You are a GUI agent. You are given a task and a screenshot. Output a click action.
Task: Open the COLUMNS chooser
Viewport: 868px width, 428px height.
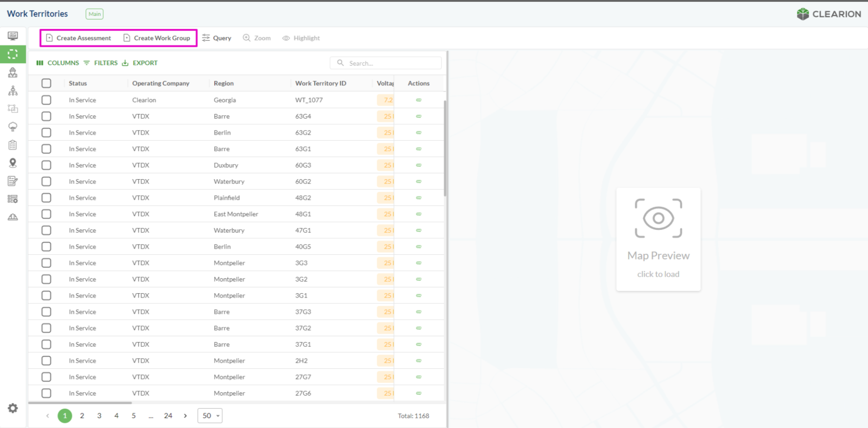coord(58,63)
